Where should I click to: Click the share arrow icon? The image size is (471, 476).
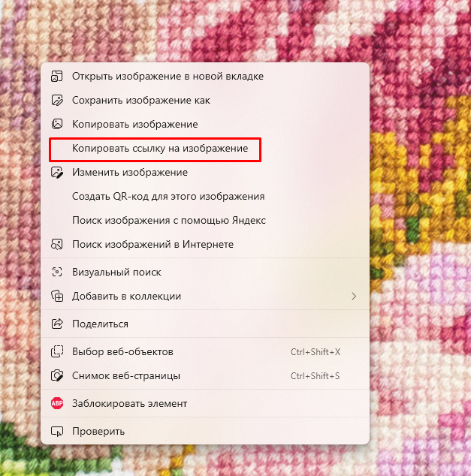click(x=56, y=324)
